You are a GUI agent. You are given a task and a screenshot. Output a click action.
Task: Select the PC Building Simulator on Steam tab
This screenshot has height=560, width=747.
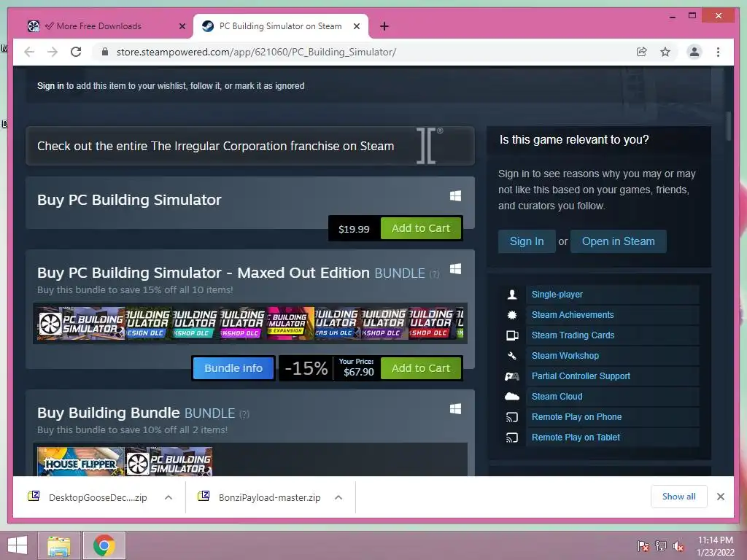pyautogui.click(x=281, y=26)
